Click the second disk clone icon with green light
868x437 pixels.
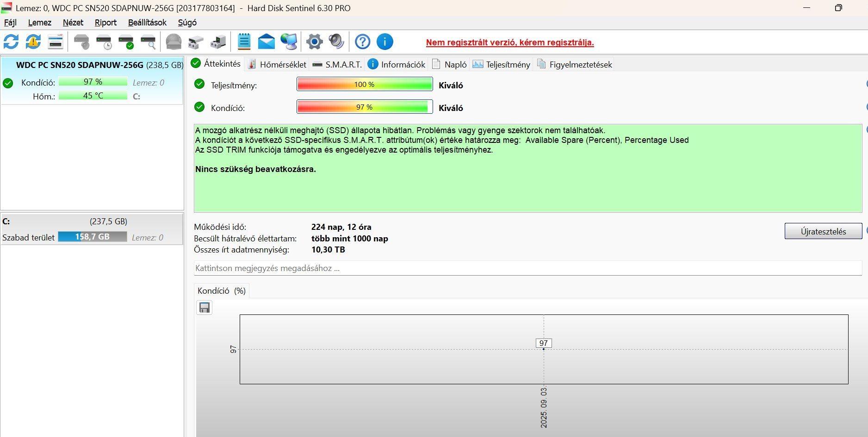coord(218,42)
